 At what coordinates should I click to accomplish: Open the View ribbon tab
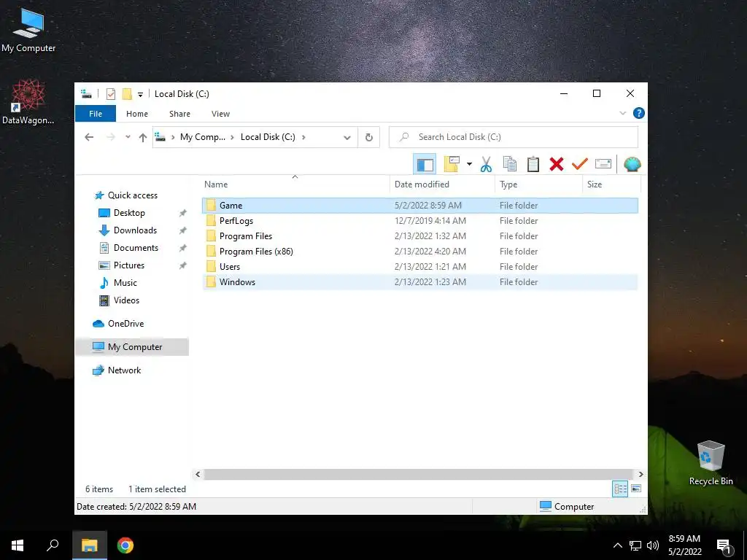pos(220,114)
